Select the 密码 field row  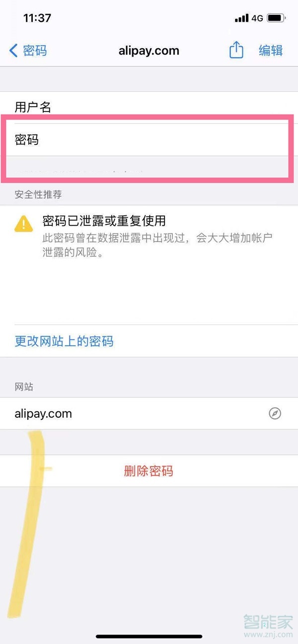(149, 140)
